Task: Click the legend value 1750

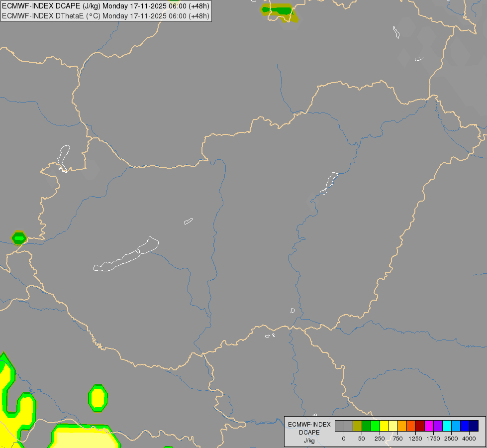Action: click(x=433, y=439)
